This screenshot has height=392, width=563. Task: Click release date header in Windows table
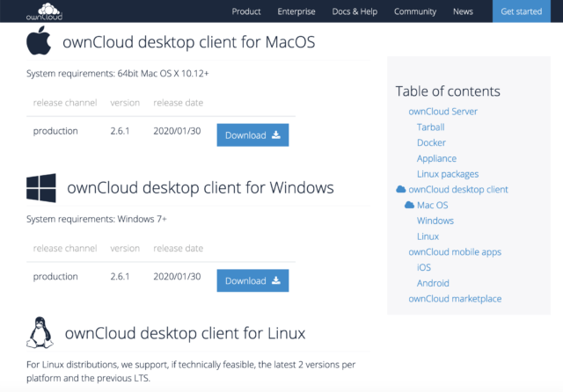pos(178,248)
